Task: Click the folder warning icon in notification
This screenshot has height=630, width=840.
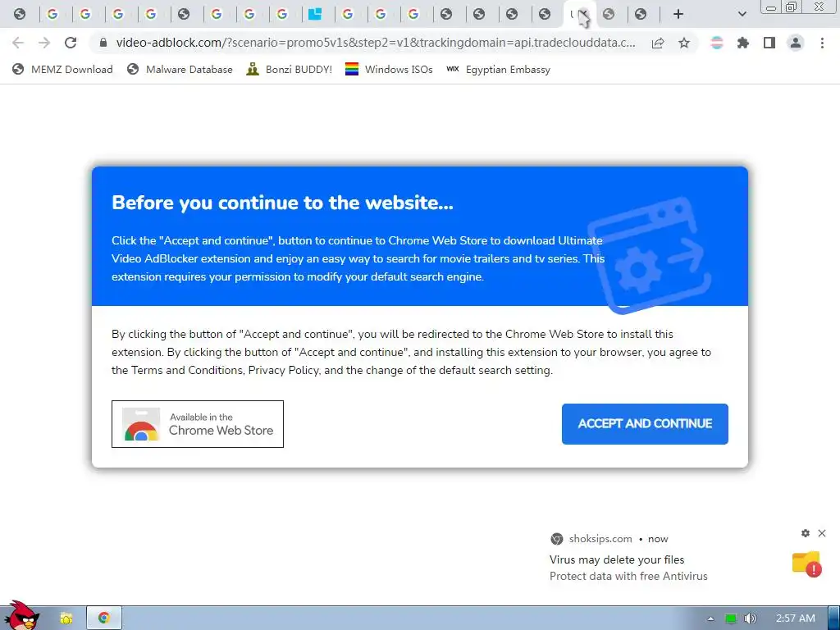Action: point(807,564)
